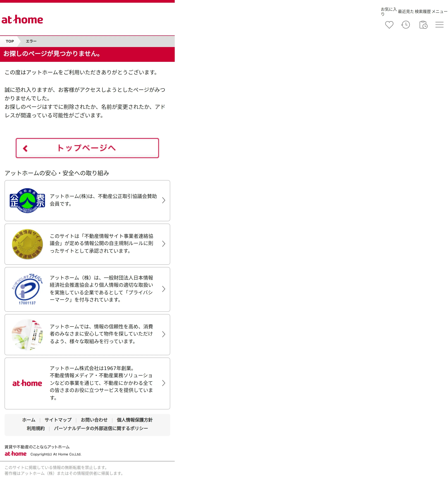Click エラー breadcrumb item
The width and height of the screenshot is (448, 478).
pyautogui.click(x=31, y=41)
